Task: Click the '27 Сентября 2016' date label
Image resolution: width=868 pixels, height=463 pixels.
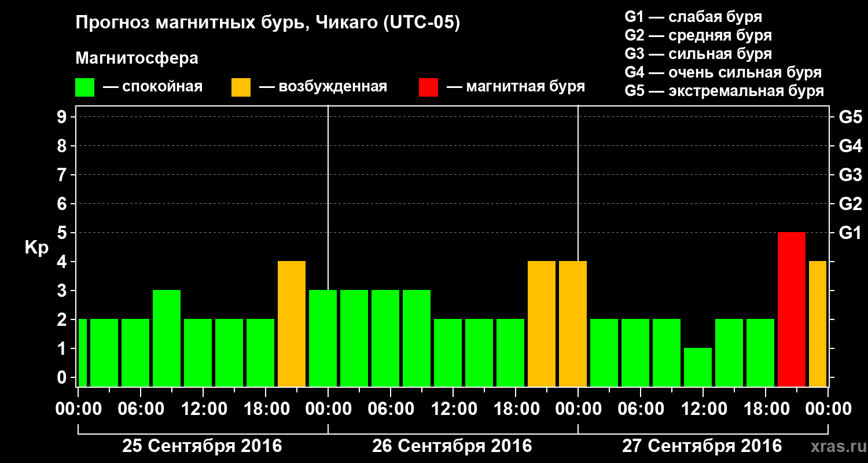Action: [702, 446]
